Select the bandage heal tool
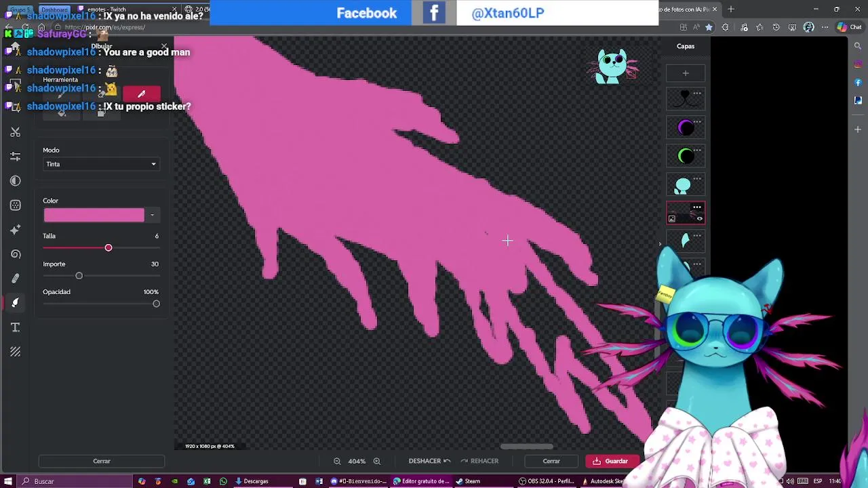The image size is (868, 488). click(x=15, y=278)
